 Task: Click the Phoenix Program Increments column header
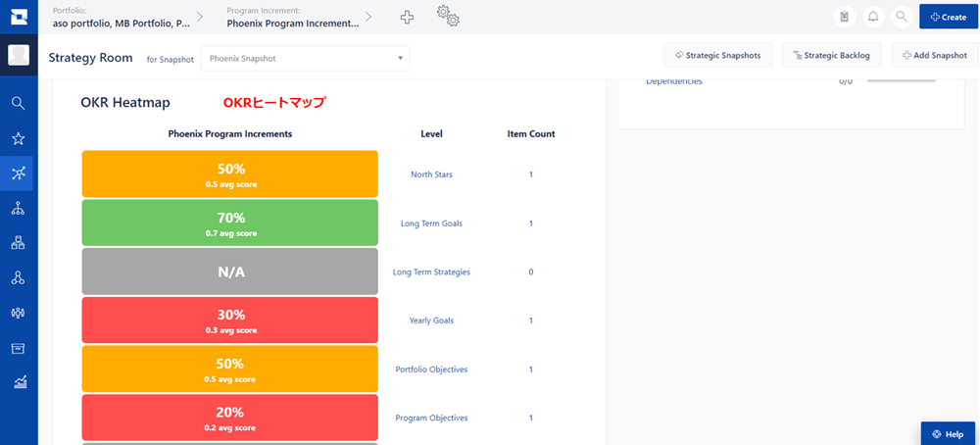coord(230,133)
